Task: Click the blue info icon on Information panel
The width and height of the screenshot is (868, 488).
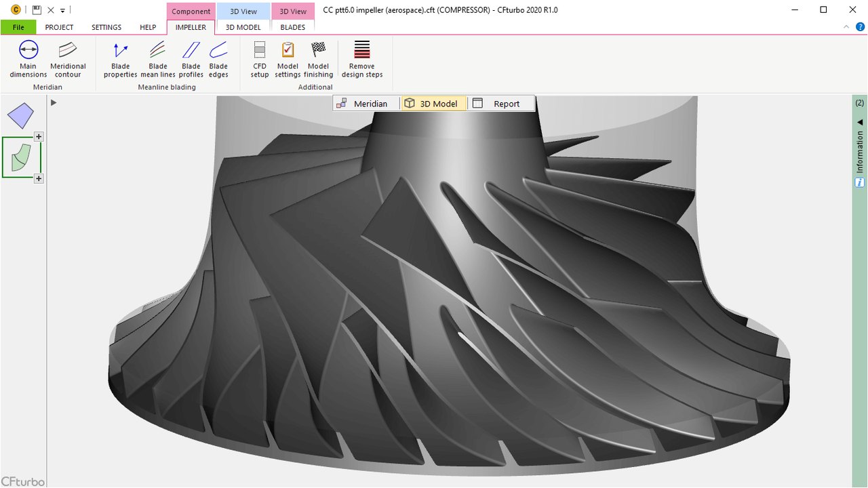Action: tap(860, 182)
